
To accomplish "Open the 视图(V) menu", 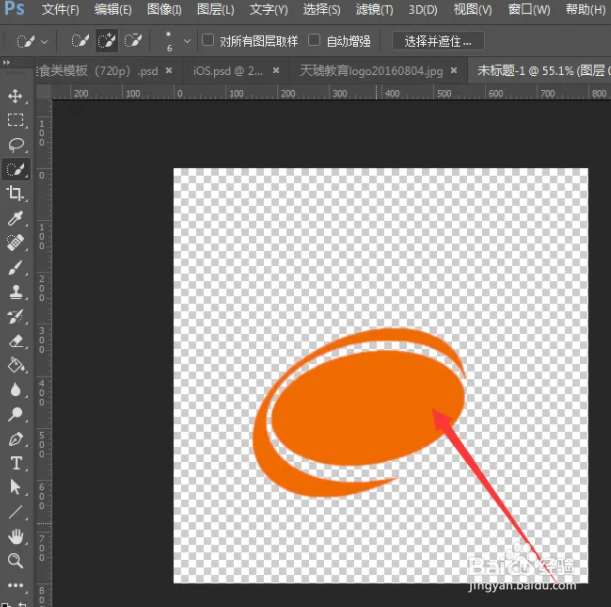I will [x=473, y=10].
